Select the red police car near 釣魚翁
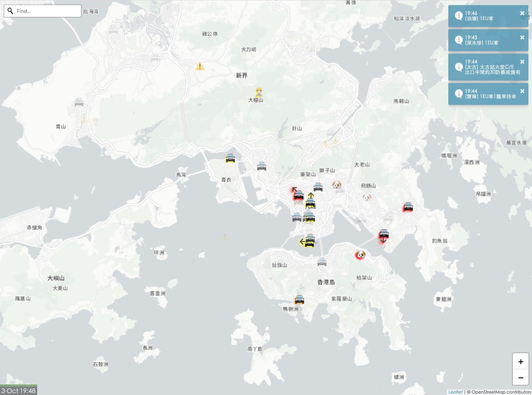This screenshot has width=532, height=395. coord(408,206)
